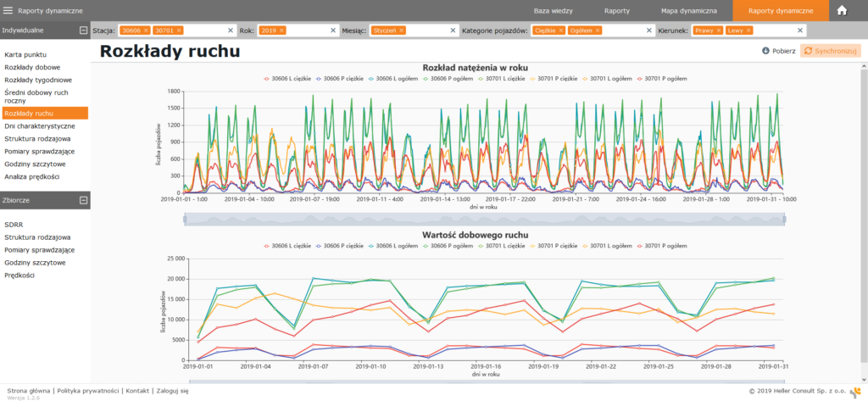Toggle 30701 L ciężkie series in top chart legend
The height and width of the screenshot is (401, 868).
[500, 79]
